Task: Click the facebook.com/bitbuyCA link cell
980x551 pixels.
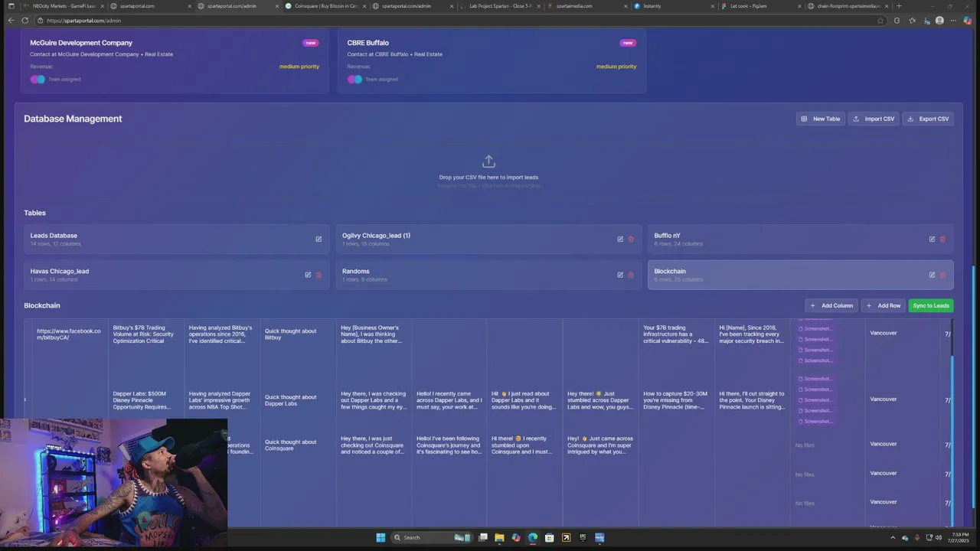Action: 68,334
